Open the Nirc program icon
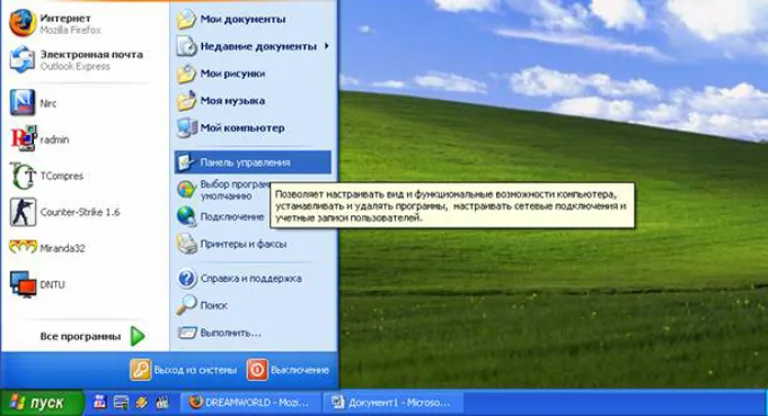The width and height of the screenshot is (768, 416). click(23, 102)
